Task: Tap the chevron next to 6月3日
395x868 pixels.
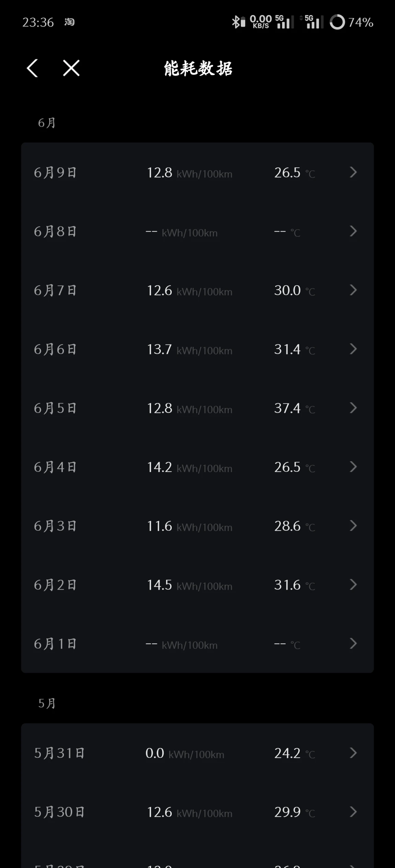Action: (353, 526)
